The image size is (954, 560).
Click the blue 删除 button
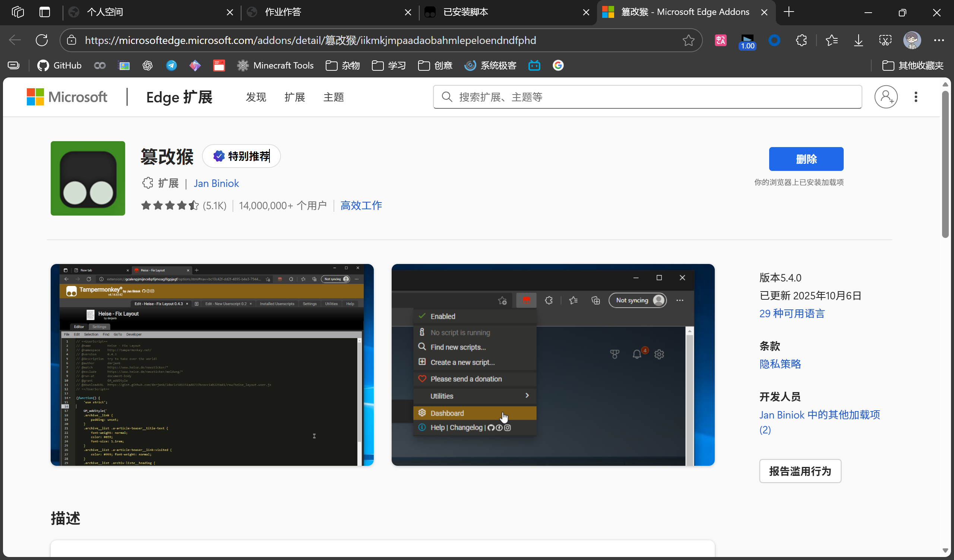coord(806,159)
